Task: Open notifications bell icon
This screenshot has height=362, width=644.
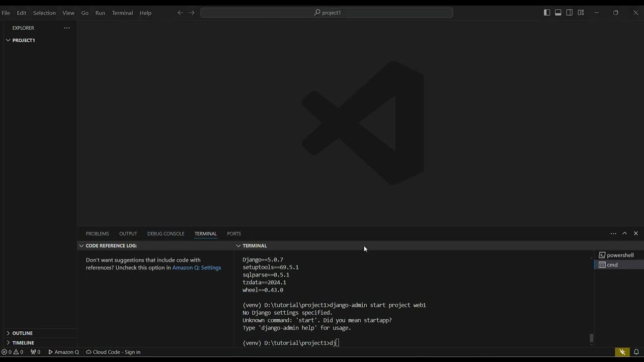Action: pos(636,352)
